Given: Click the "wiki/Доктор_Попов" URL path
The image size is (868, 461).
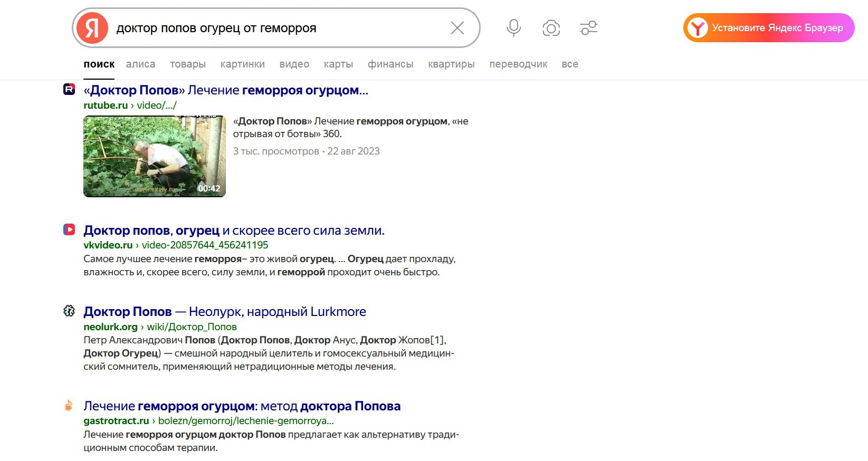Looking at the screenshot, I should click(192, 326).
